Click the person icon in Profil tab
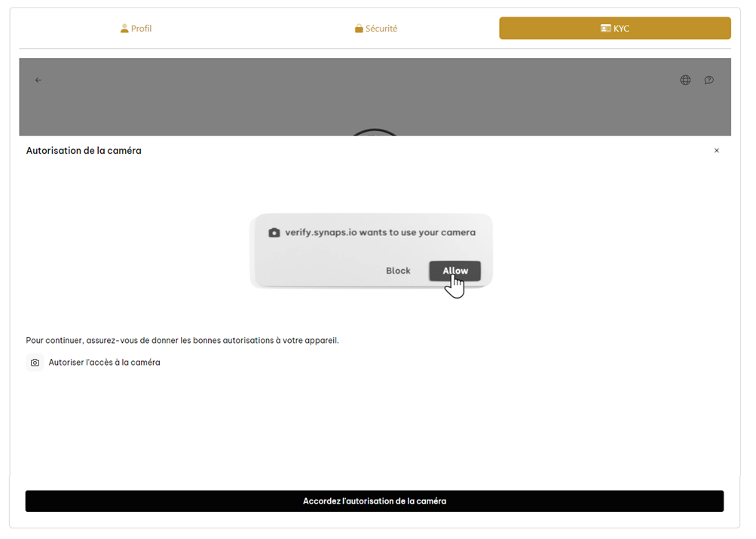Screen dimensions: 756x539 point(124,29)
